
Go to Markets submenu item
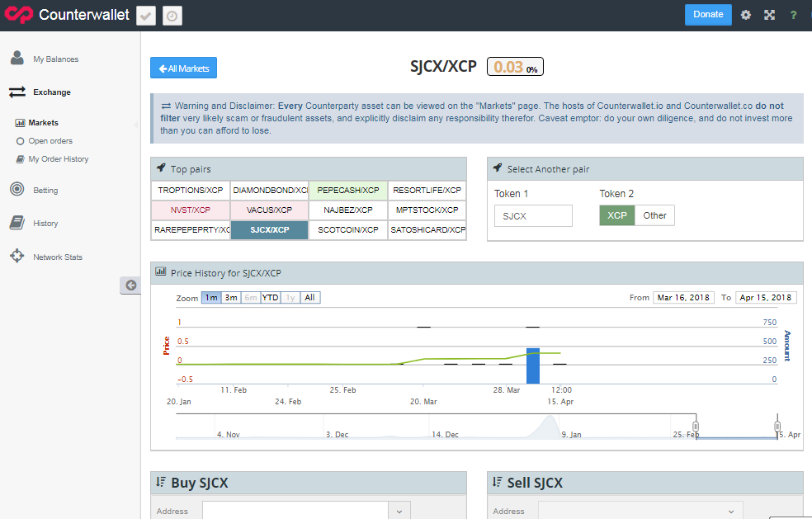point(44,123)
